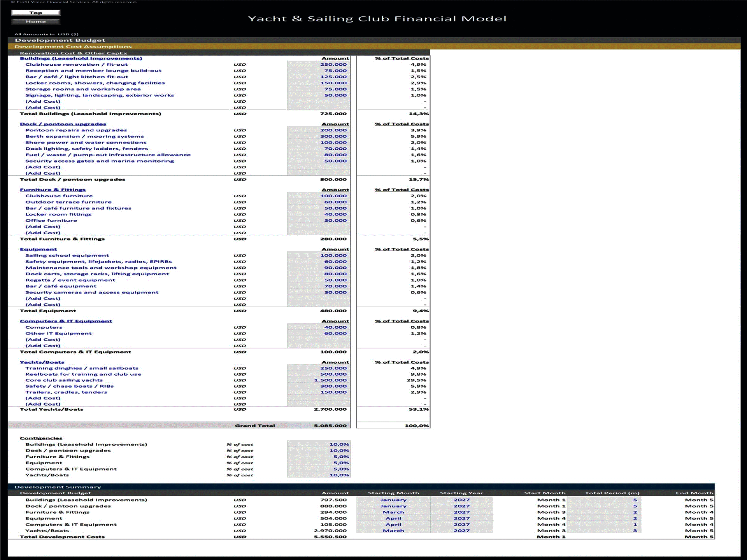Select the Computers & IT total period value 1
This screenshot has height=560, width=747.
click(x=604, y=525)
